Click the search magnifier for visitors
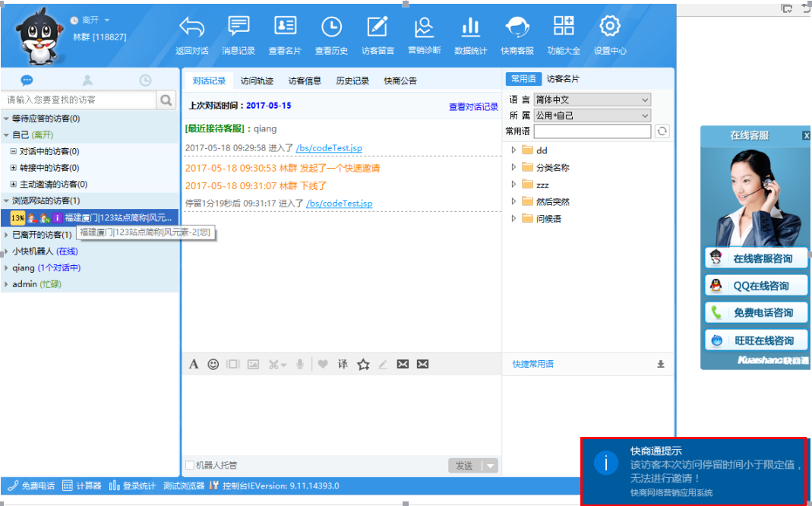 166,100
